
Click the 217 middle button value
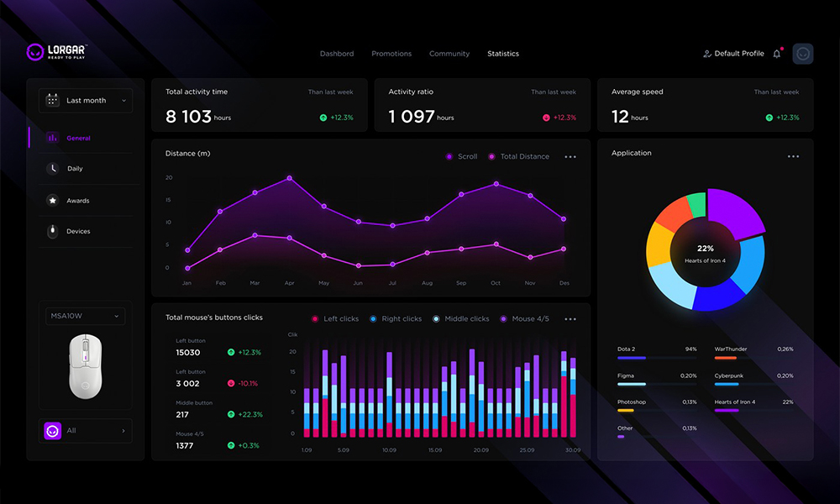pos(182,415)
